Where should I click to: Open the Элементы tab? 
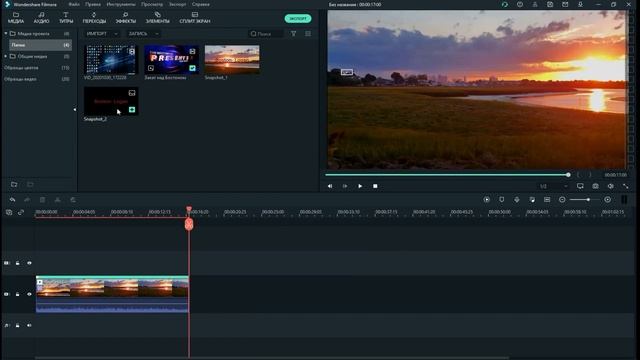[x=158, y=18]
